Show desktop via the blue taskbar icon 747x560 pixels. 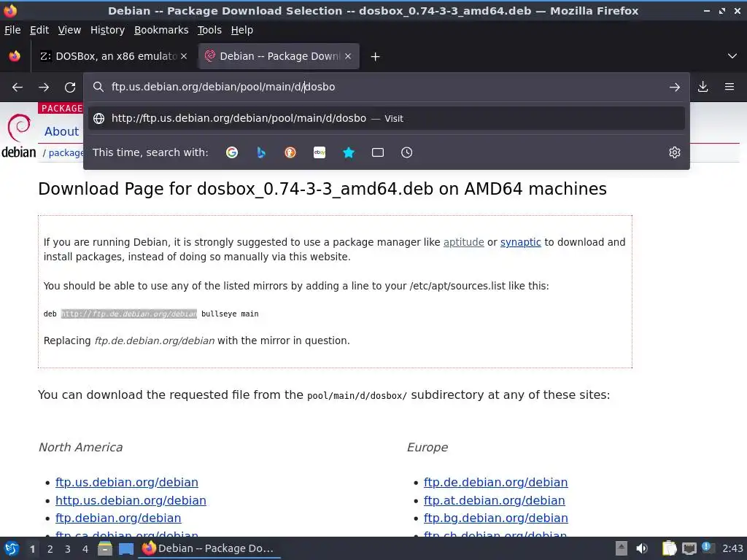[x=126, y=548]
